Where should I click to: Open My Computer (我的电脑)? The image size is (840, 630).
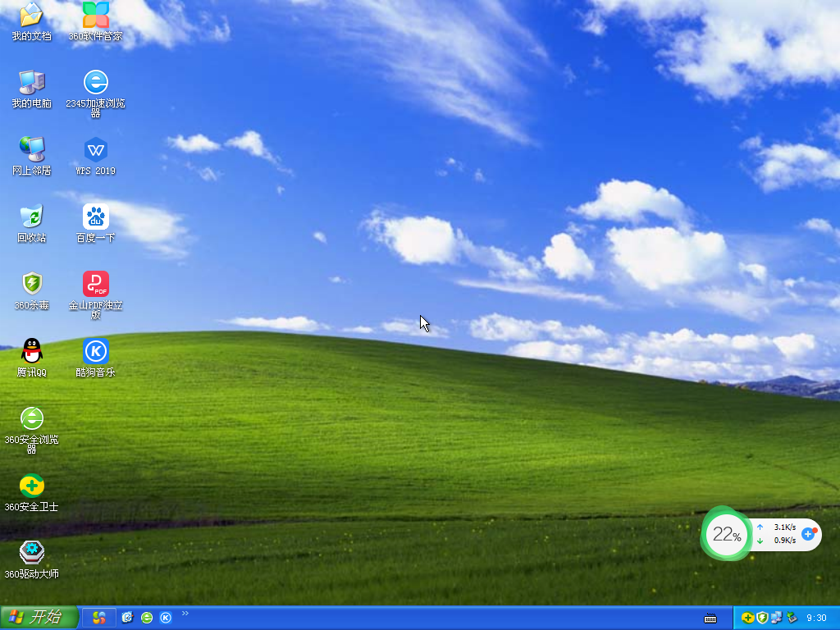pyautogui.click(x=31, y=84)
